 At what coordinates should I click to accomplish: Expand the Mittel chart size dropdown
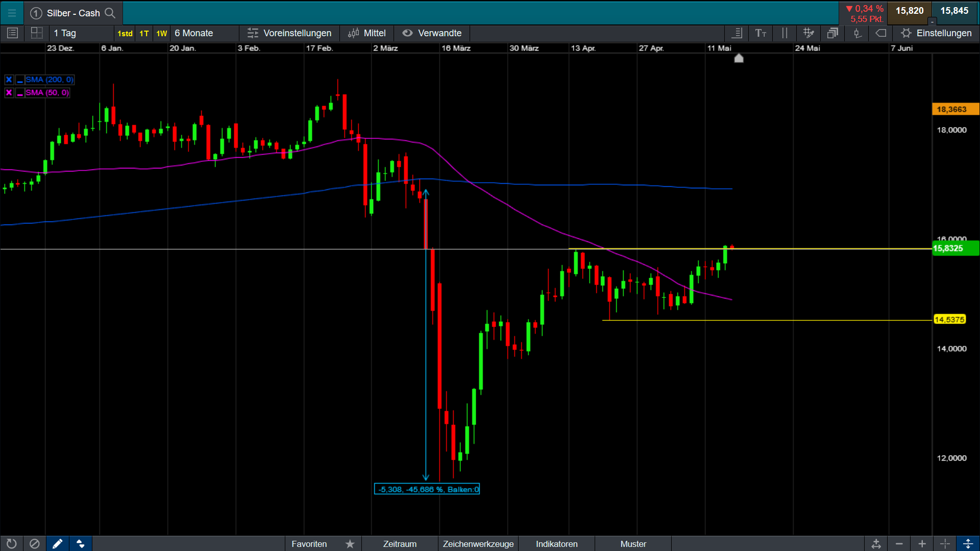367,33
